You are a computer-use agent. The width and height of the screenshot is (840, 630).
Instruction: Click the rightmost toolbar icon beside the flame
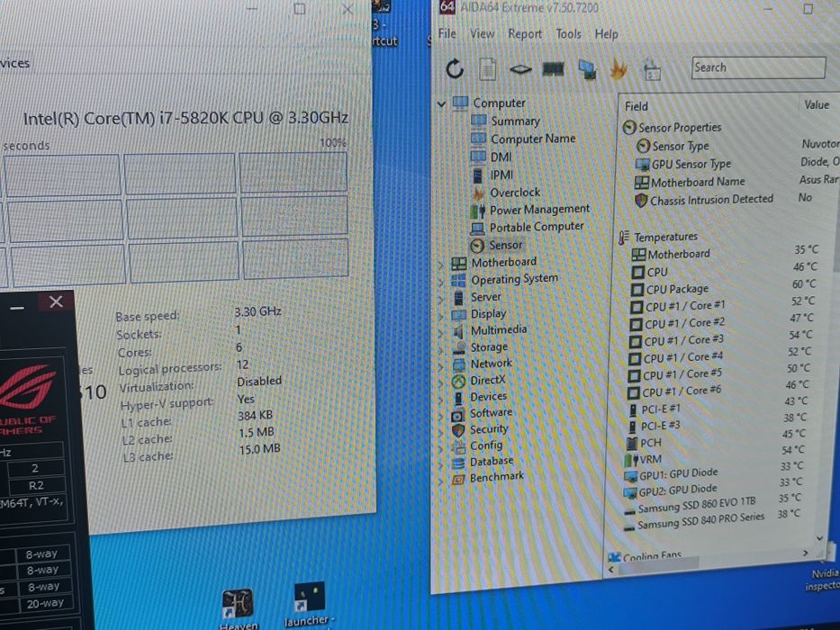point(652,70)
